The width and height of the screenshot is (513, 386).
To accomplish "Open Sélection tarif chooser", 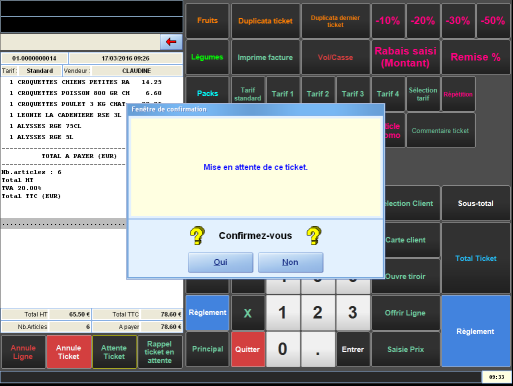I will pos(423,94).
